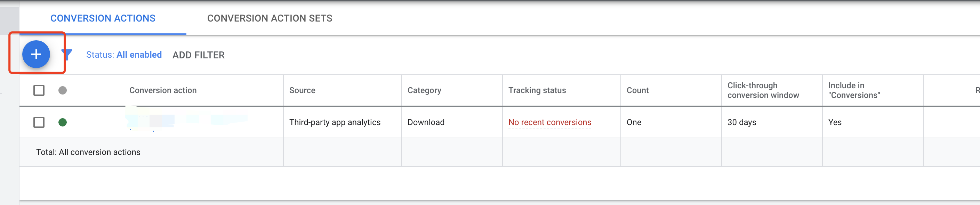Click the green enabled status dot
The height and width of the screenshot is (205, 980).
click(63, 122)
